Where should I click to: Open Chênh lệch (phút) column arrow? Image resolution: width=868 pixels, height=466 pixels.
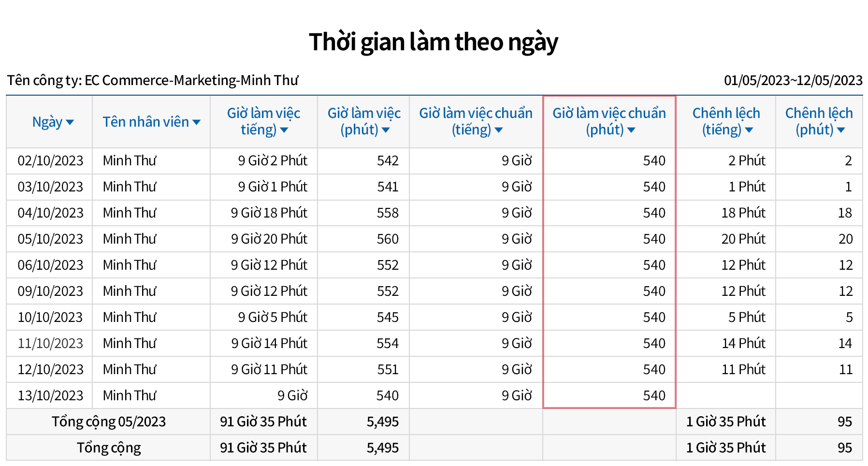click(x=841, y=130)
